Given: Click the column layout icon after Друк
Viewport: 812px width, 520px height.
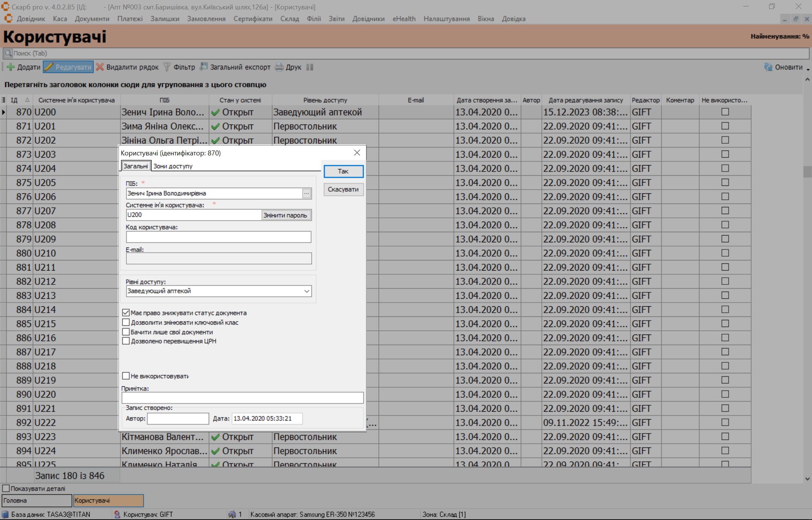Looking at the screenshot, I should coord(310,67).
